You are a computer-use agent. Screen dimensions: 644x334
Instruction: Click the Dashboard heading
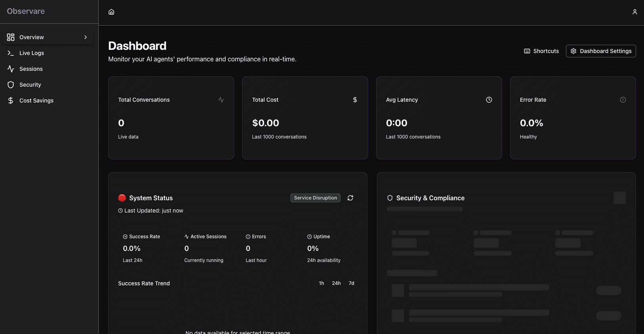[x=138, y=46]
